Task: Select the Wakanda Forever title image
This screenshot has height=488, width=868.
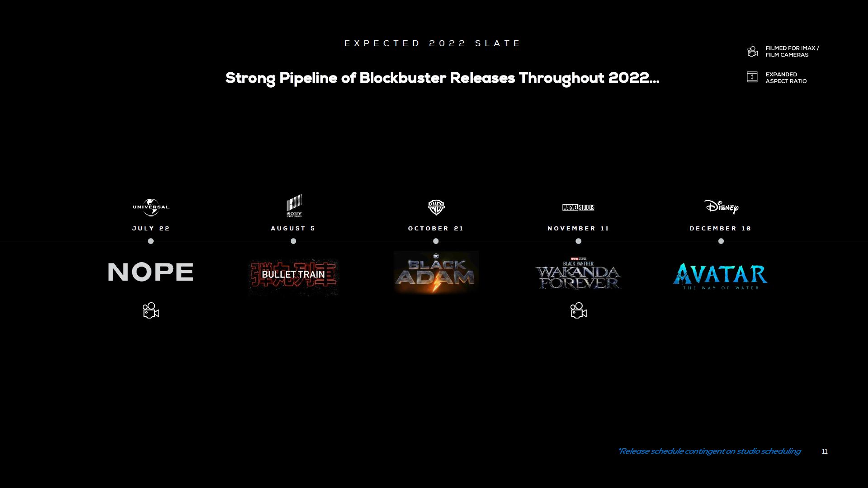Action: (578, 274)
